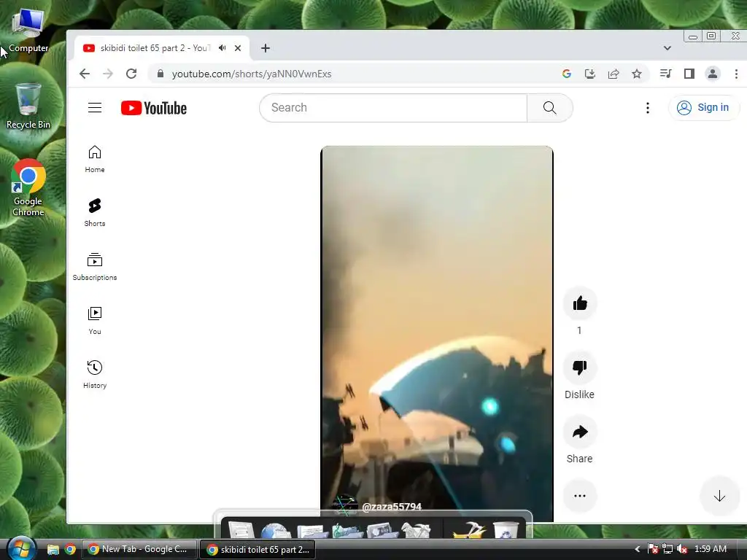Go forward in Chrome
The image size is (747, 560).
(108, 74)
